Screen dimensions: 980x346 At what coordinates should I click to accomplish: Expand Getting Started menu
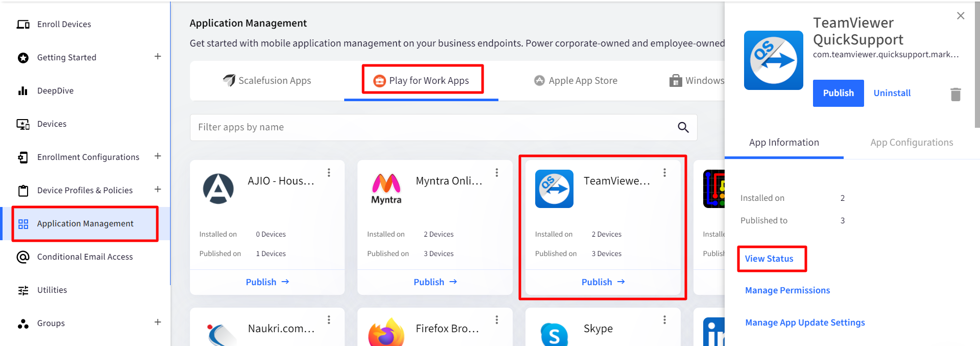click(158, 57)
